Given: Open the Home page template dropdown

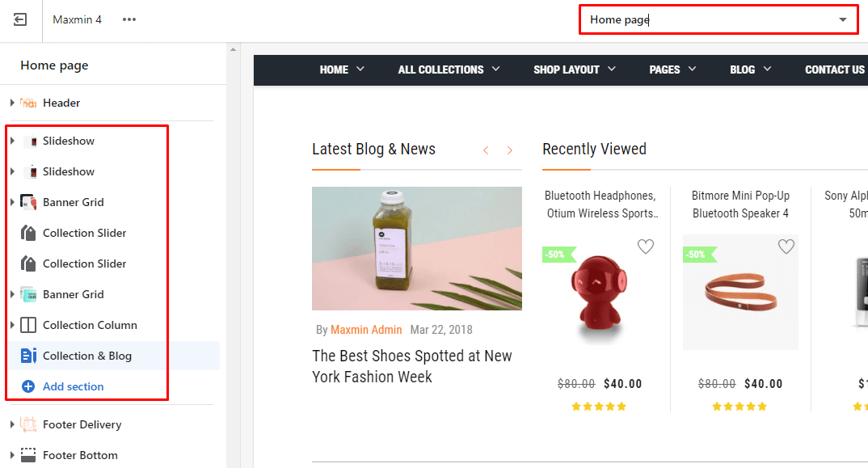Looking at the screenshot, I should click(x=718, y=20).
